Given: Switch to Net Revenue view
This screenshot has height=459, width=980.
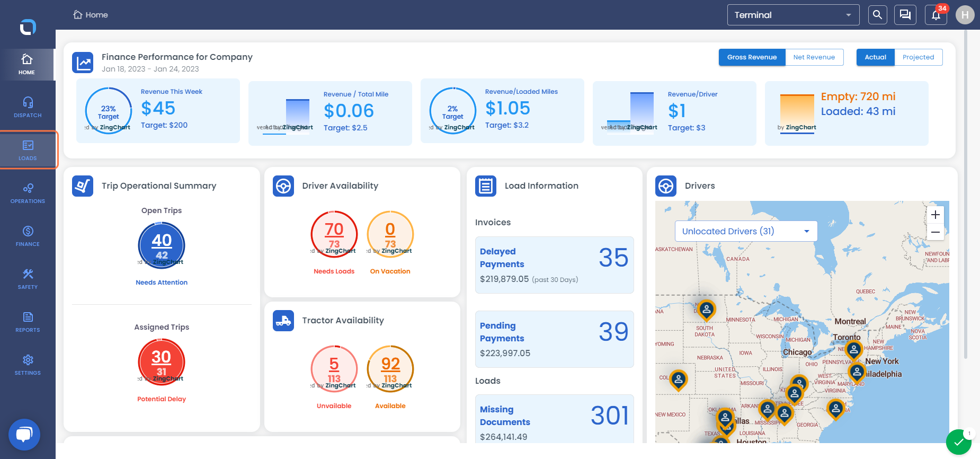Looking at the screenshot, I should [814, 57].
